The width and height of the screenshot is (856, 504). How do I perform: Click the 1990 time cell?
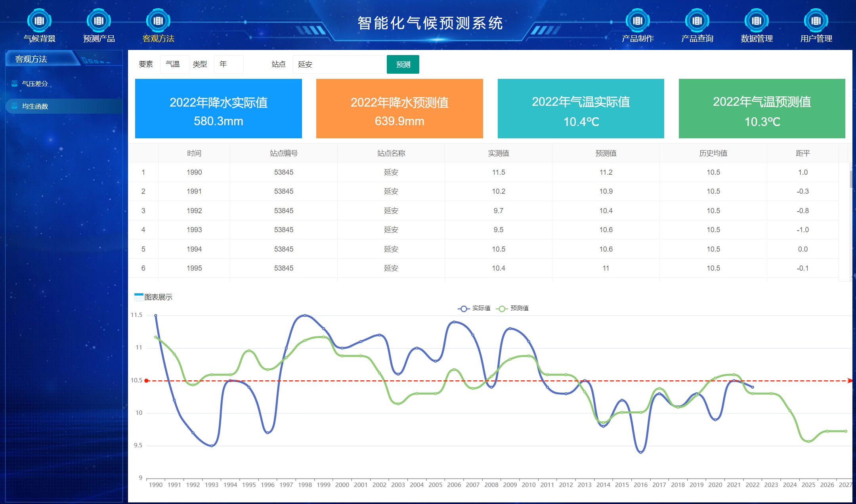194,172
